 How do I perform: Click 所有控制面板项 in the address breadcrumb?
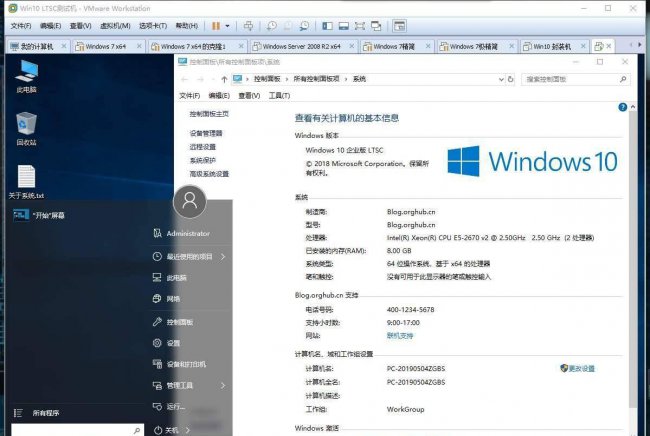click(316, 79)
